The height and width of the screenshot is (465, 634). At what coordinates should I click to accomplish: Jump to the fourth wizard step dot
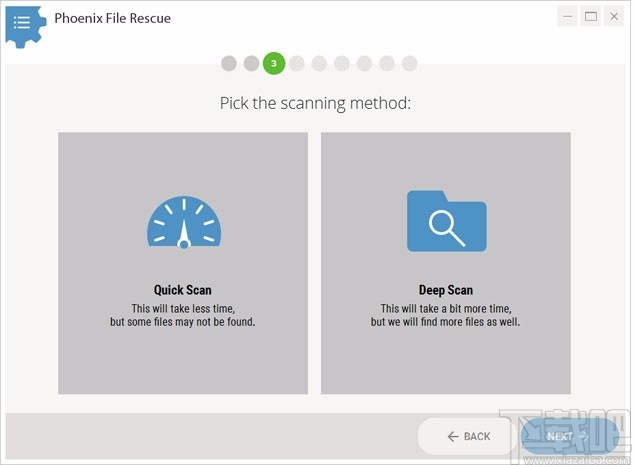click(297, 64)
